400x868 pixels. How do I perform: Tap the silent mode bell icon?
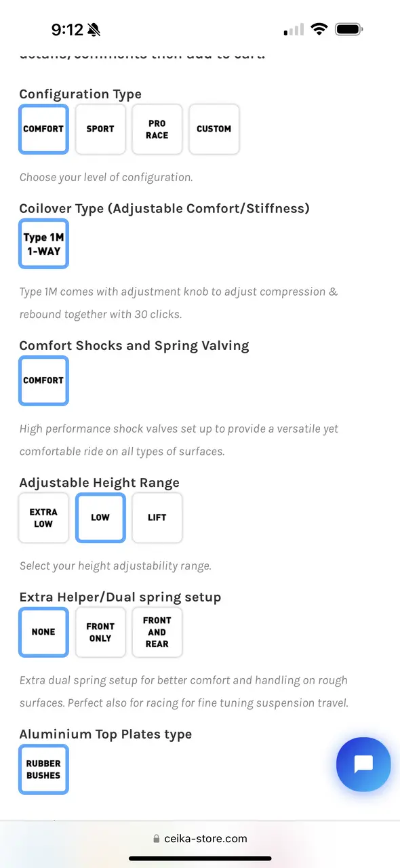coord(94,29)
